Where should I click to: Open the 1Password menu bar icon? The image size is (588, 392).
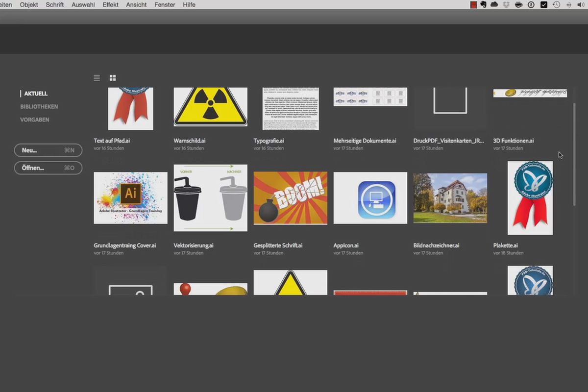point(531,4)
